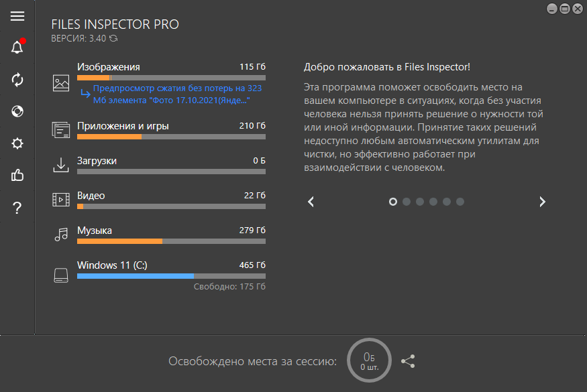Go to previous welcome slide arrow
Image resolution: width=587 pixels, height=392 pixels.
pyautogui.click(x=311, y=202)
